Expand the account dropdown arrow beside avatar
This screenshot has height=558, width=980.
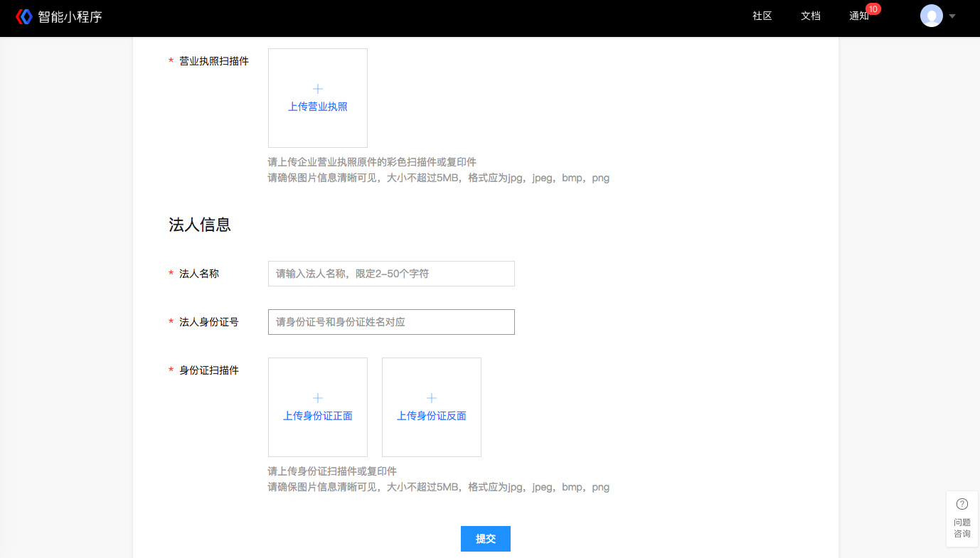point(952,16)
